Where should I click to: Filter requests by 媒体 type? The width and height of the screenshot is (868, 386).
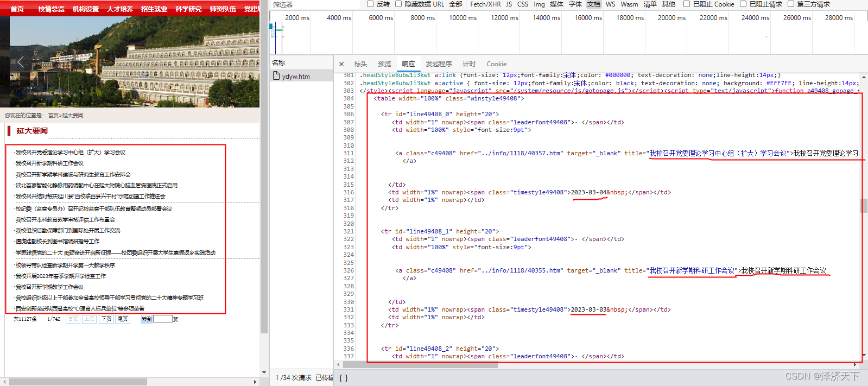[557, 4]
